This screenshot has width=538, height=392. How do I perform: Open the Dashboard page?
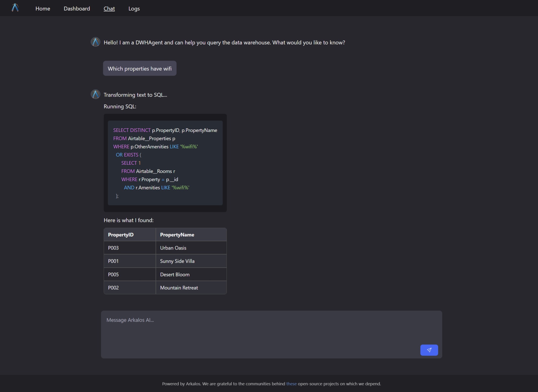(77, 9)
